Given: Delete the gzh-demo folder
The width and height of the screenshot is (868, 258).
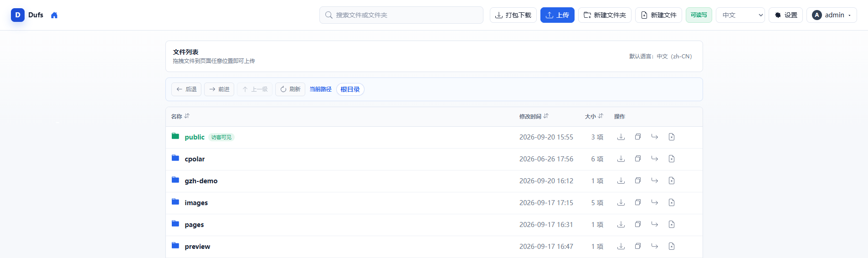Looking at the screenshot, I should point(672,181).
